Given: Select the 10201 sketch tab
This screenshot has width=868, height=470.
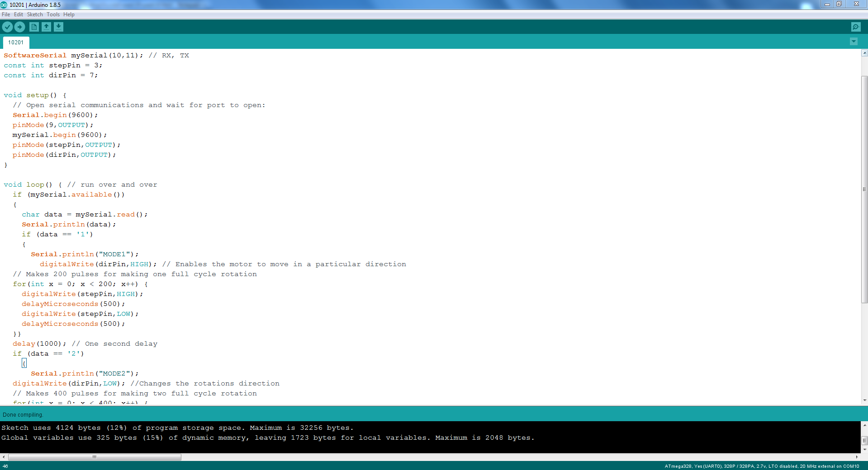Looking at the screenshot, I should [16, 42].
